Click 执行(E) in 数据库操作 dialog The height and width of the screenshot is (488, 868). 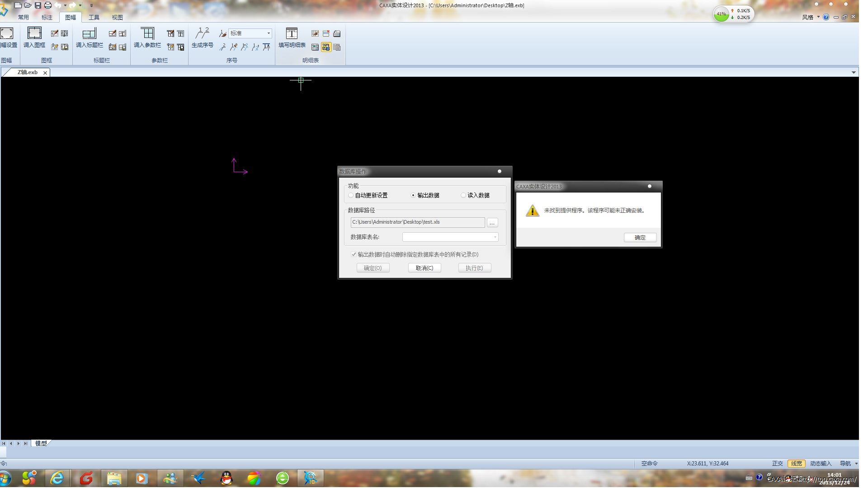click(x=475, y=268)
